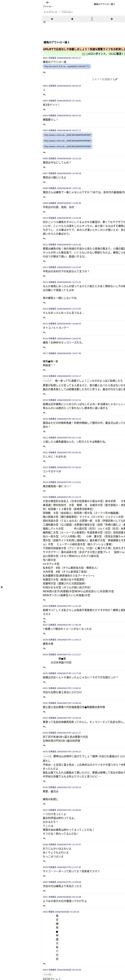Reply to post 0017 再結成

[x=44, y=370]
